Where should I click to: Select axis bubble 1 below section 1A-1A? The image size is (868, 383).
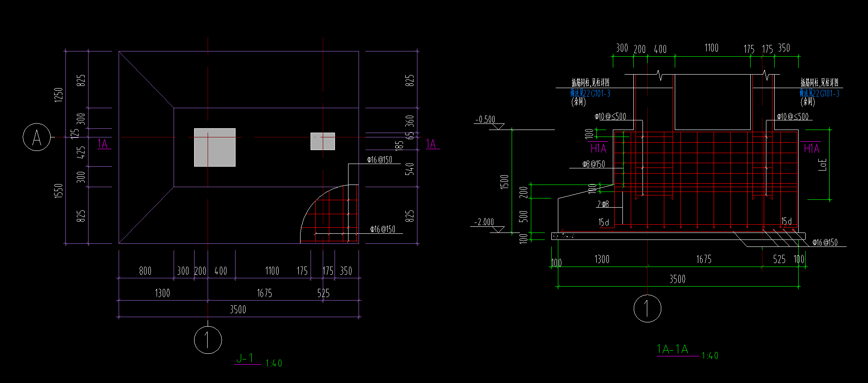point(647,308)
